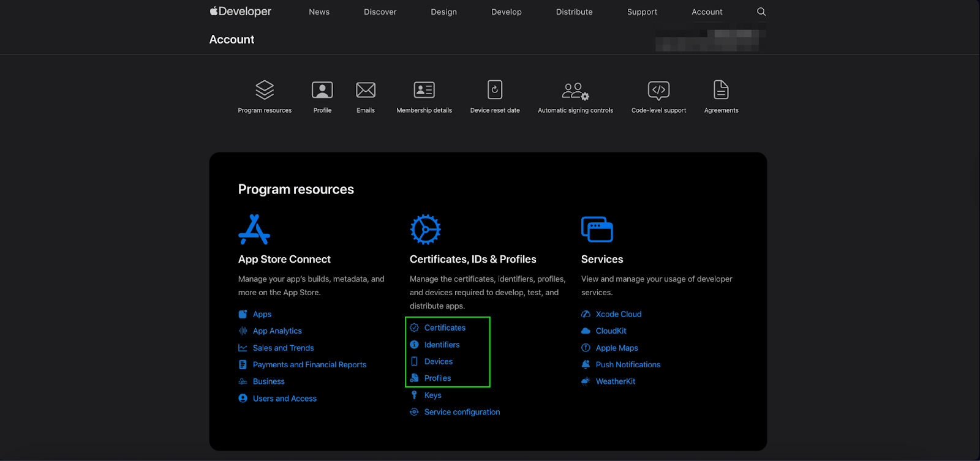The height and width of the screenshot is (461, 980).
Task: Click the weather icon beside WeatherKit
Action: (x=586, y=381)
